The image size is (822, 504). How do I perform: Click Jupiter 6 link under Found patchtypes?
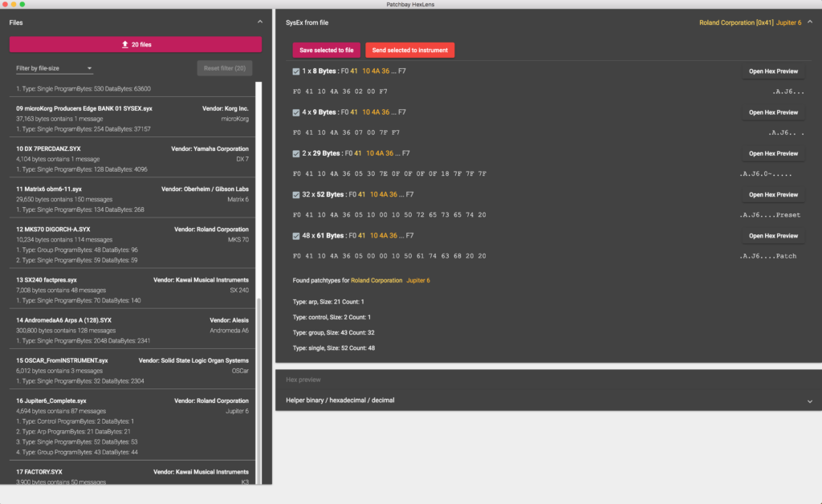pos(417,280)
